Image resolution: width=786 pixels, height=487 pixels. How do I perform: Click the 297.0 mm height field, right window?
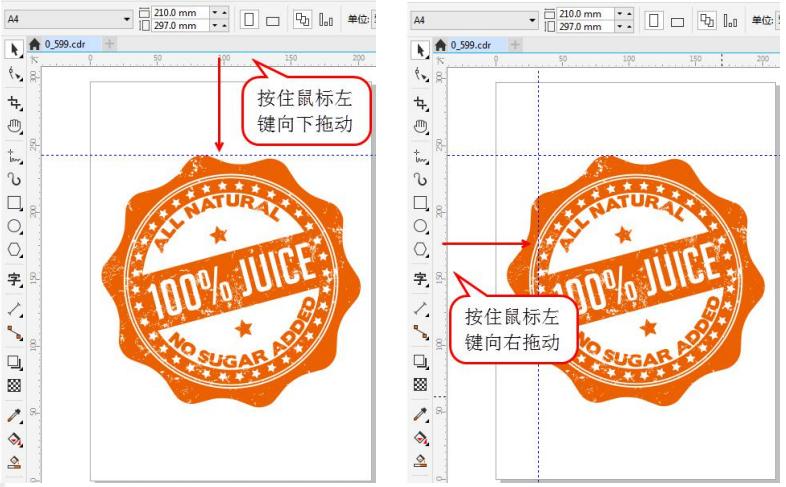586,26
